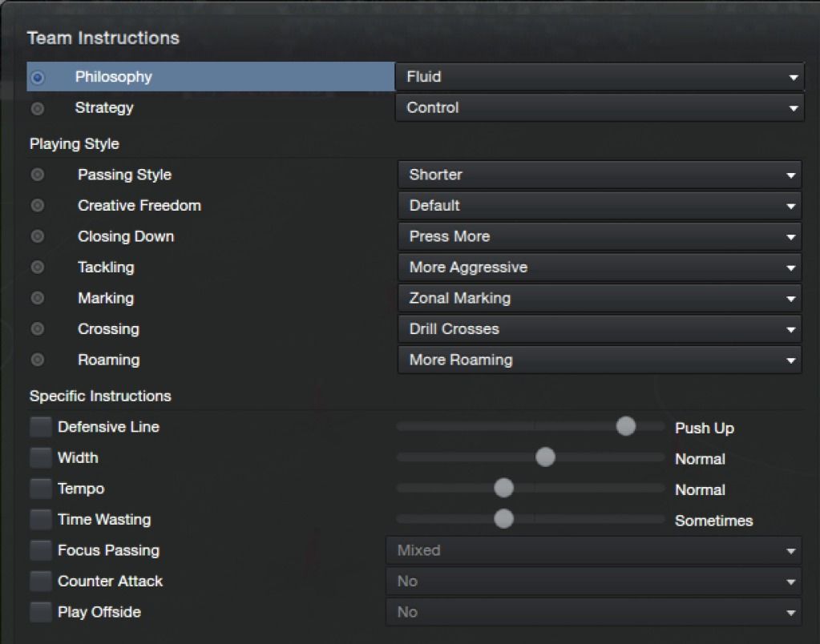
Task: Check the Time Wasting checkbox
Action: click(x=41, y=519)
